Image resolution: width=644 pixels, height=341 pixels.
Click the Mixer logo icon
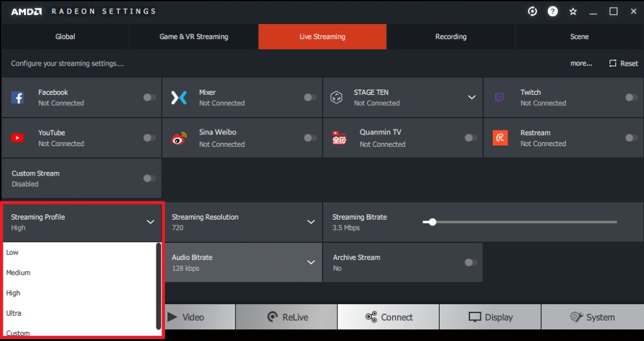[179, 98]
